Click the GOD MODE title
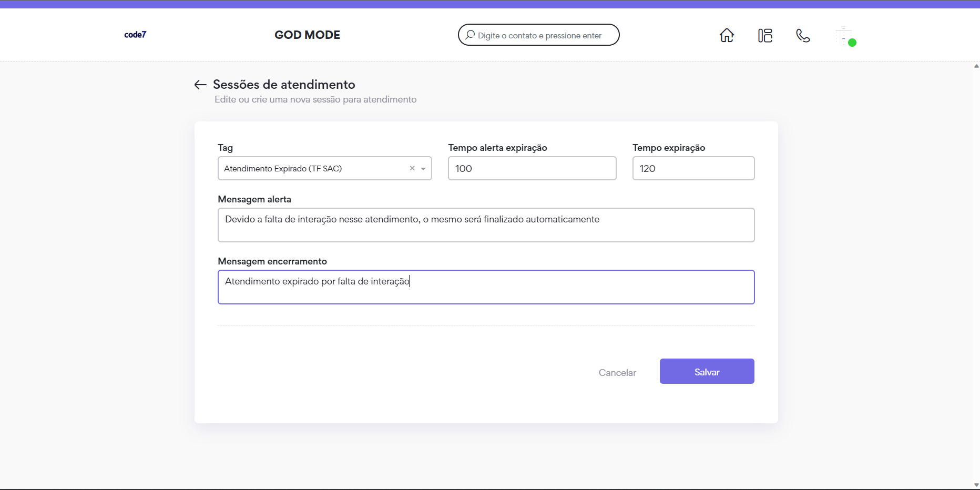The image size is (980, 490). coord(308,35)
